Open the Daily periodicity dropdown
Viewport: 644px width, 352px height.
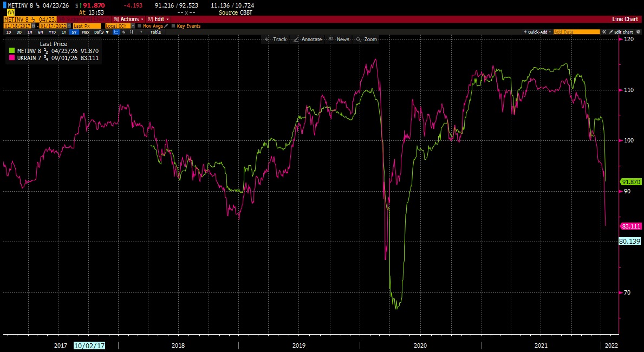pyautogui.click(x=101, y=32)
